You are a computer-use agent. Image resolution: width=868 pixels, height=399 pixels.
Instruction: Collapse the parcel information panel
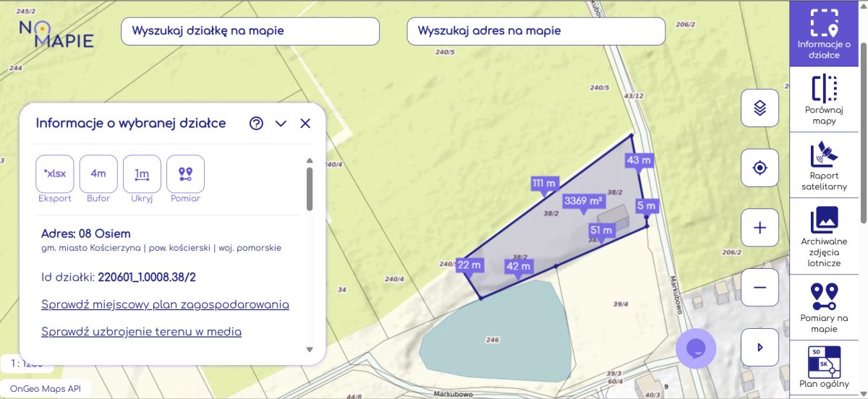click(x=281, y=124)
